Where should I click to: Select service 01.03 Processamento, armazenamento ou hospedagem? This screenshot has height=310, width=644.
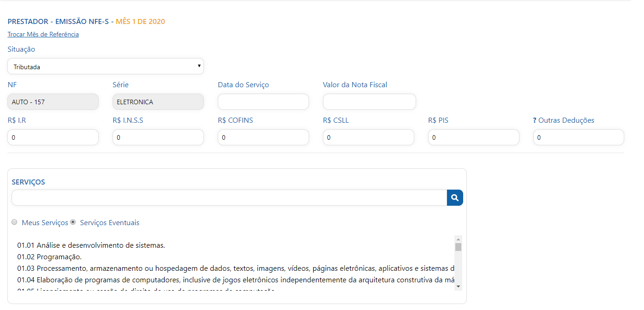(x=236, y=268)
